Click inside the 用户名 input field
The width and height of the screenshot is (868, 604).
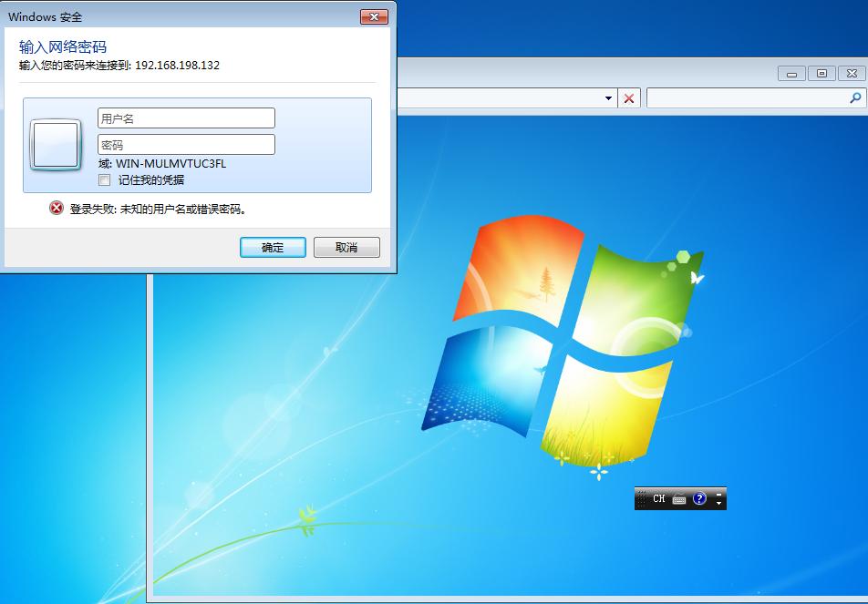[x=185, y=118]
